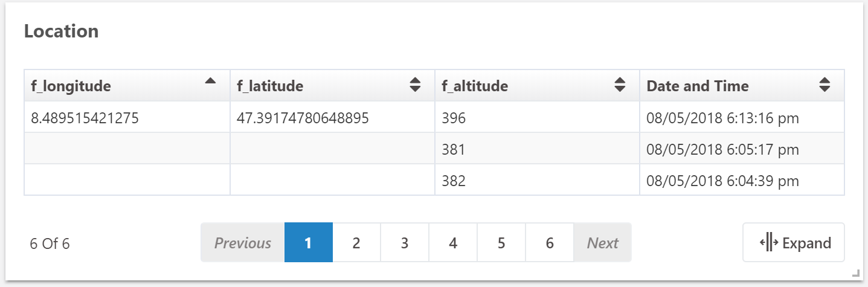Open page 4 of results
Viewport: 868px width, 287px height.
(453, 243)
